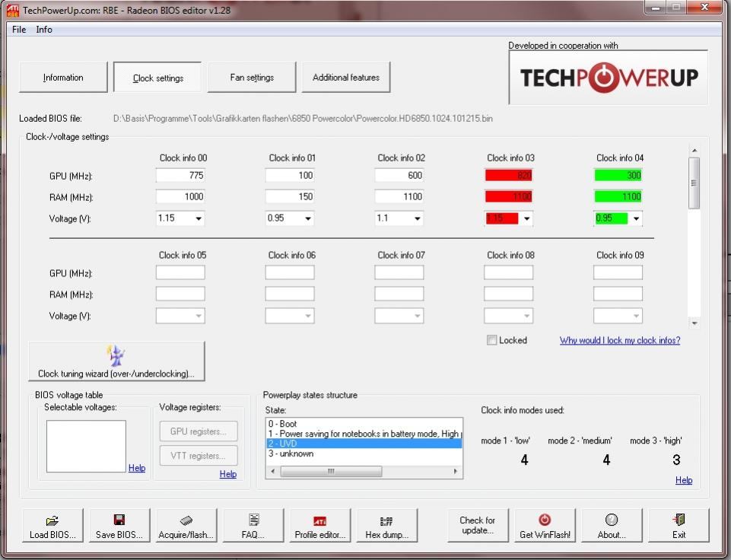Image resolution: width=731 pixels, height=560 pixels.
Task: Click Clock info 00 GPU field 775
Action: [x=180, y=175]
